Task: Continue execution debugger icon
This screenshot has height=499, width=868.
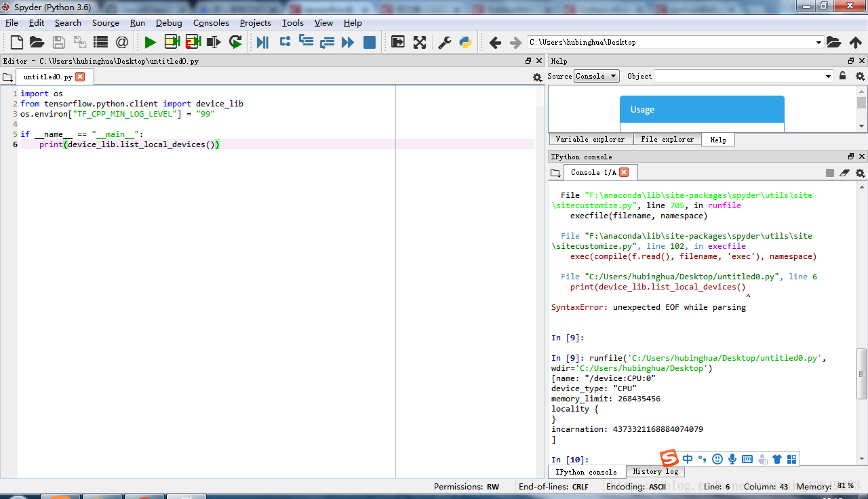Action: (x=348, y=43)
